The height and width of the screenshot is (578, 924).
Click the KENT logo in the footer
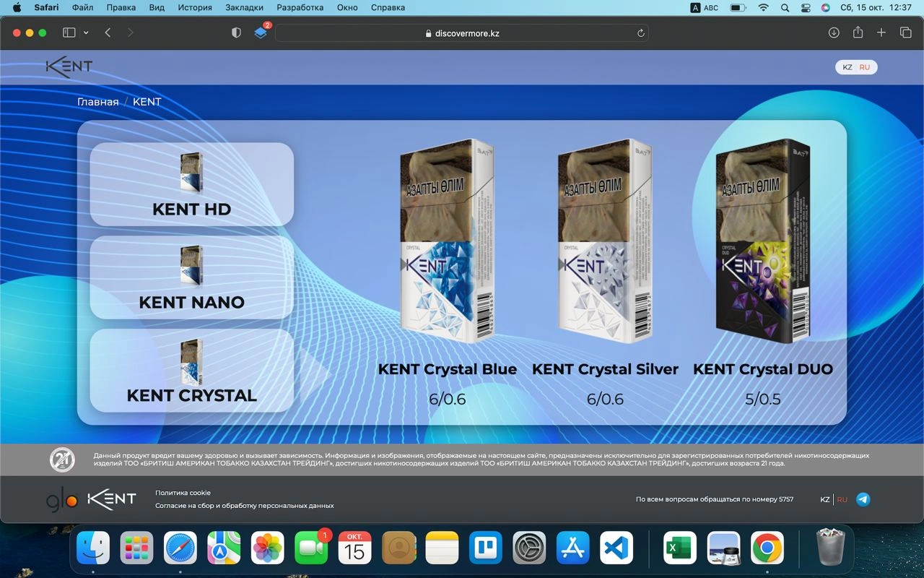point(112,499)
